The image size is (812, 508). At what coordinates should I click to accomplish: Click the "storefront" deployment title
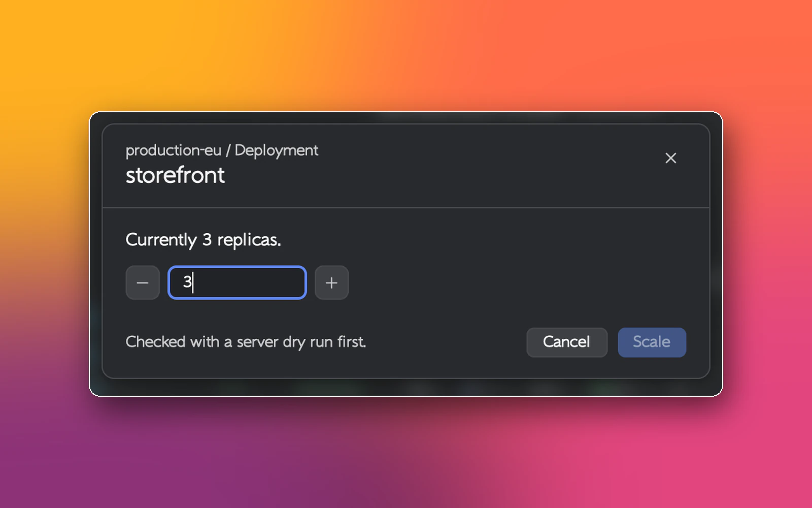(x=175, y=175)
